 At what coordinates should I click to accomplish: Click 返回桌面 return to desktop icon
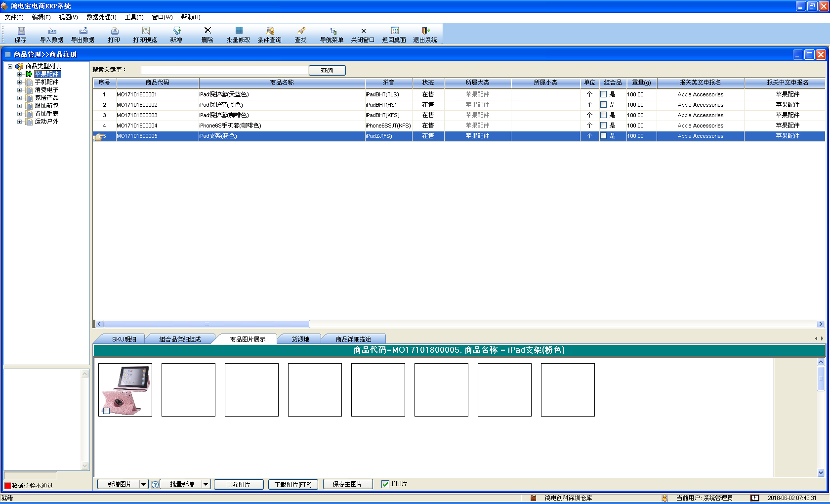click(x=394, y=31)
